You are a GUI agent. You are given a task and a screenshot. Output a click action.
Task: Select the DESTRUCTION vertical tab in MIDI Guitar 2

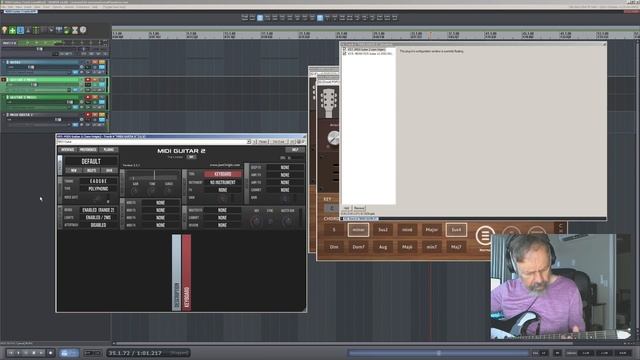176,272
